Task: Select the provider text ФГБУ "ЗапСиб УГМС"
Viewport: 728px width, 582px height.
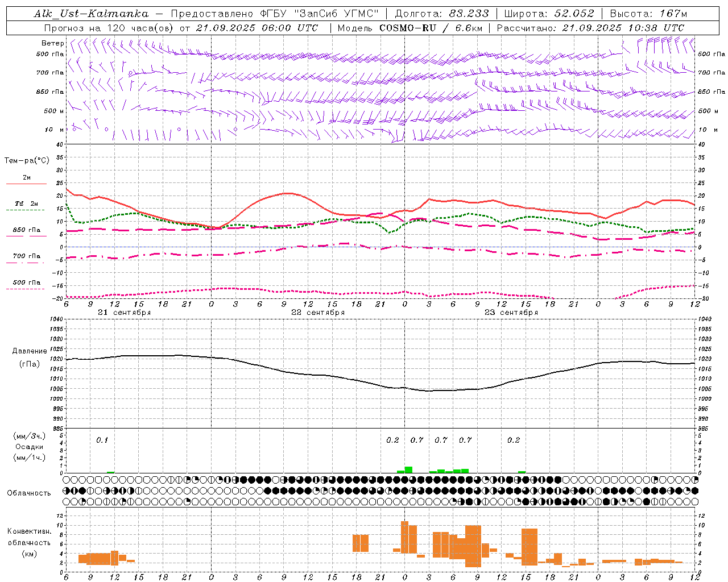Action: coord(321,14)
